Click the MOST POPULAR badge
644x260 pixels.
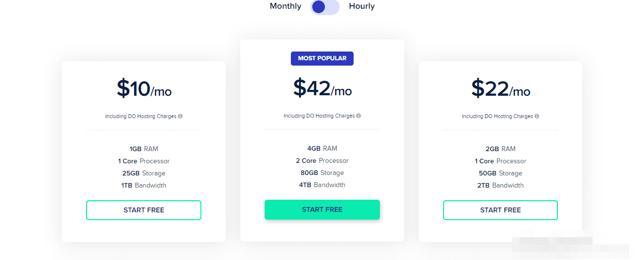coord(322,58)
